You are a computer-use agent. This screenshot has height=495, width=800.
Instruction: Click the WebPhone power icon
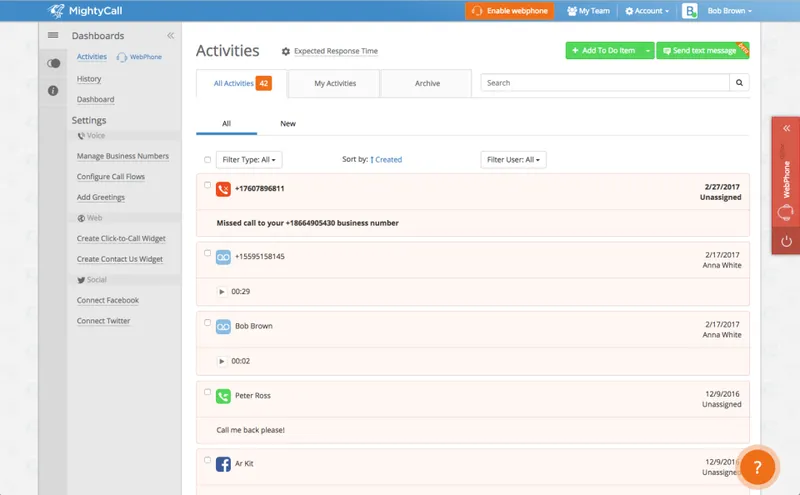click(x=786, y=240)
